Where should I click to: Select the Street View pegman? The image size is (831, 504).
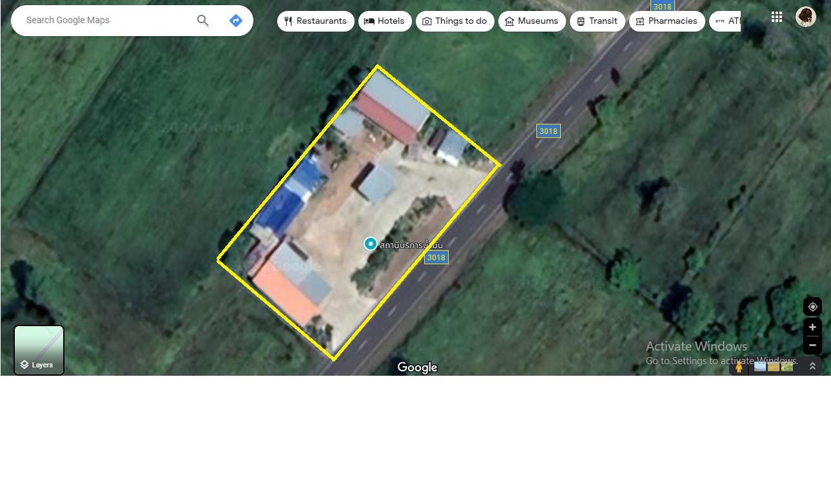click(739, 366)
